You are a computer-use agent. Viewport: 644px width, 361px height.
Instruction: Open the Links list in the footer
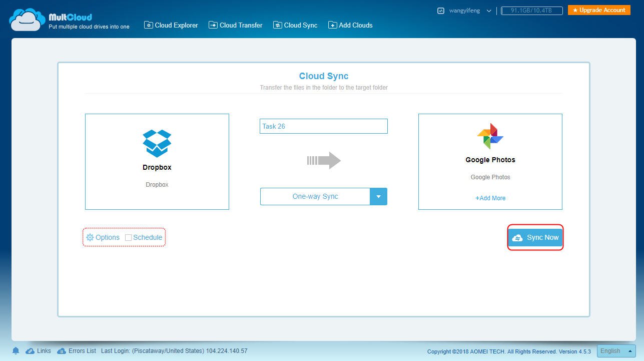39,351
